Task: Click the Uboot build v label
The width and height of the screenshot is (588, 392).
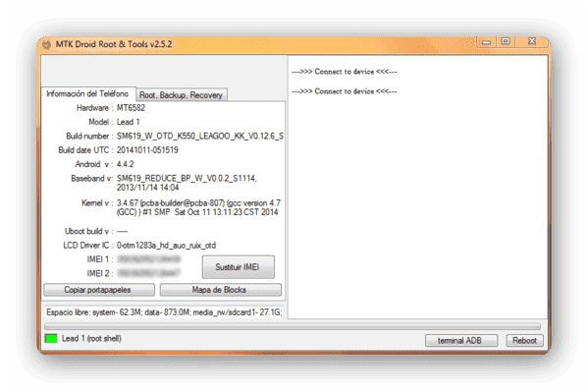Action: 89,231
